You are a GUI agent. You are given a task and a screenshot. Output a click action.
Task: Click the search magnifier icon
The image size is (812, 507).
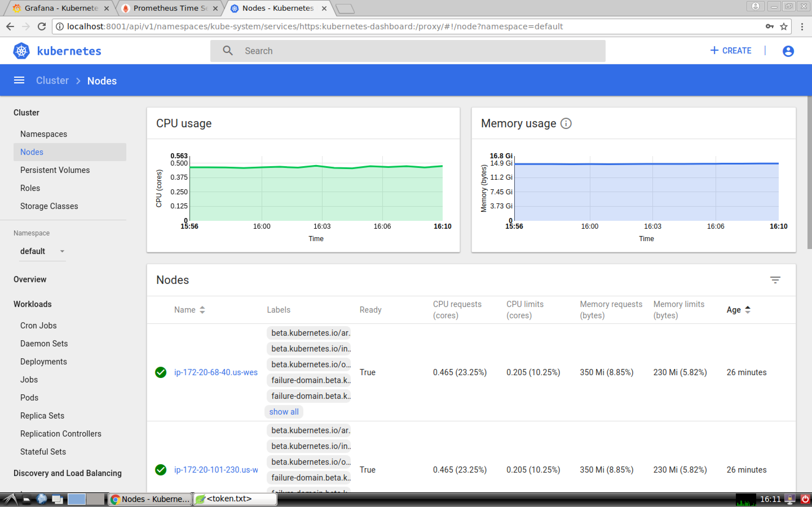228,51
